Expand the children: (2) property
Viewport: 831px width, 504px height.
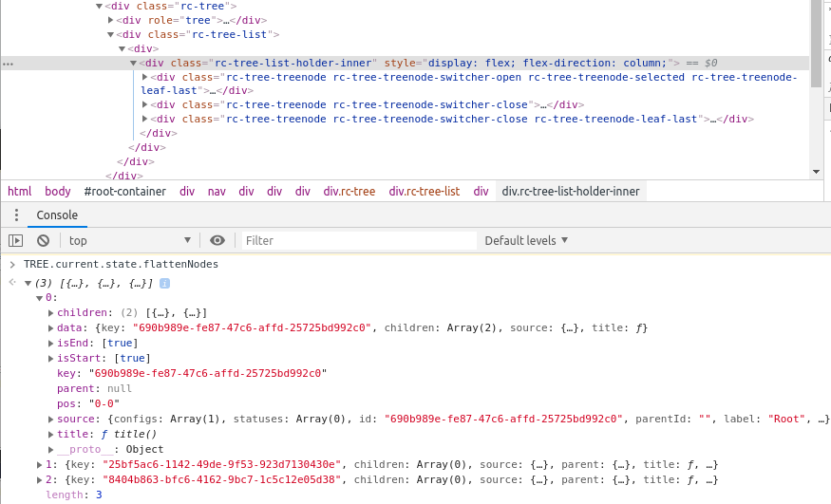[x=51, y=313]
